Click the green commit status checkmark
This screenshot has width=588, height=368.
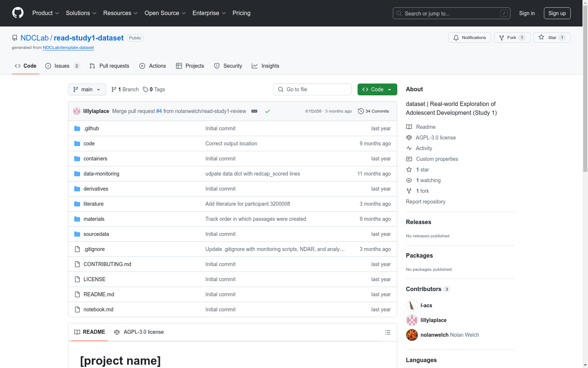point(268,111)
